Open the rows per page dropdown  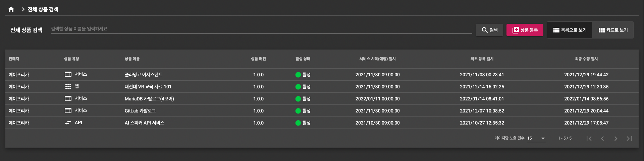point(536,138)
